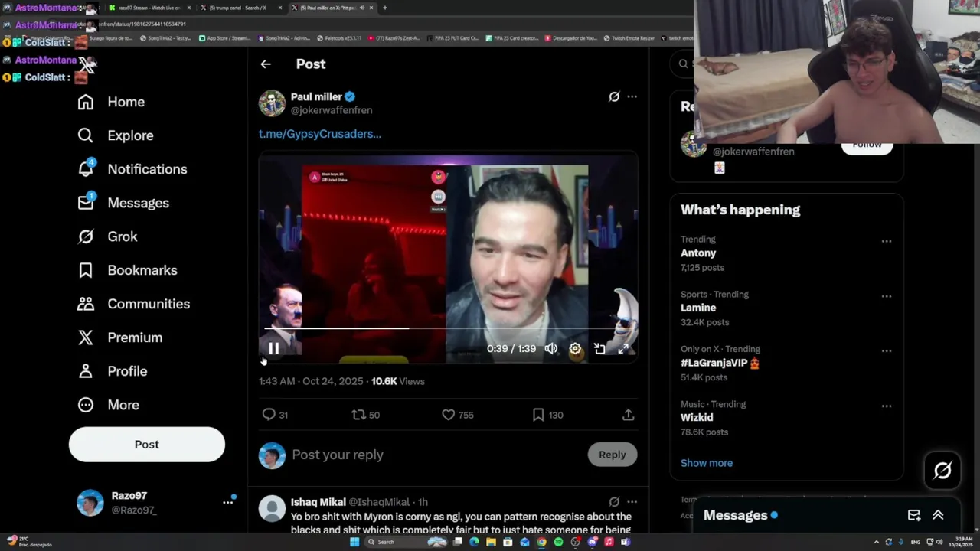Click the Grok icon on Paul miller's post
Screen dimensions: 980x551
click(614, 96)
